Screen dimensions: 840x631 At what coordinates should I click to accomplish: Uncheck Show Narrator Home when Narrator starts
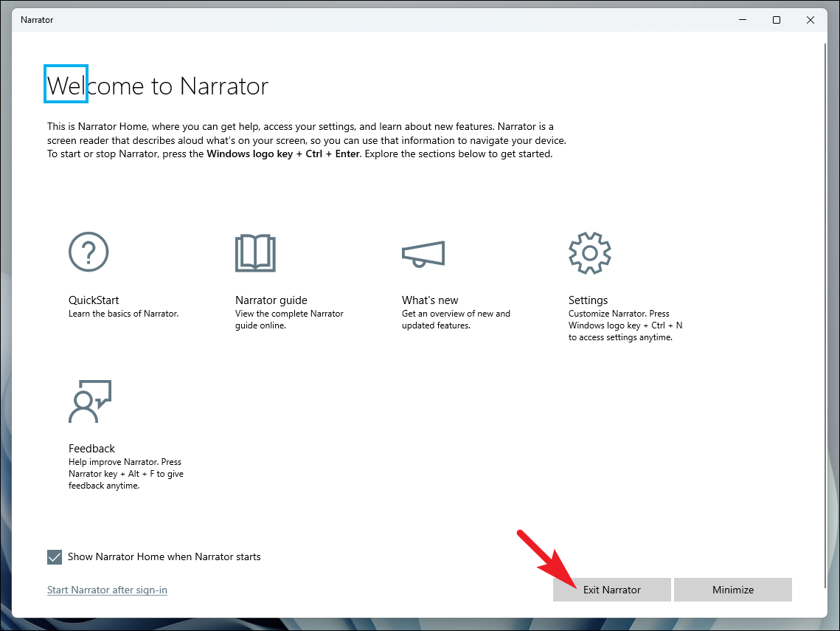coord(55,557)
